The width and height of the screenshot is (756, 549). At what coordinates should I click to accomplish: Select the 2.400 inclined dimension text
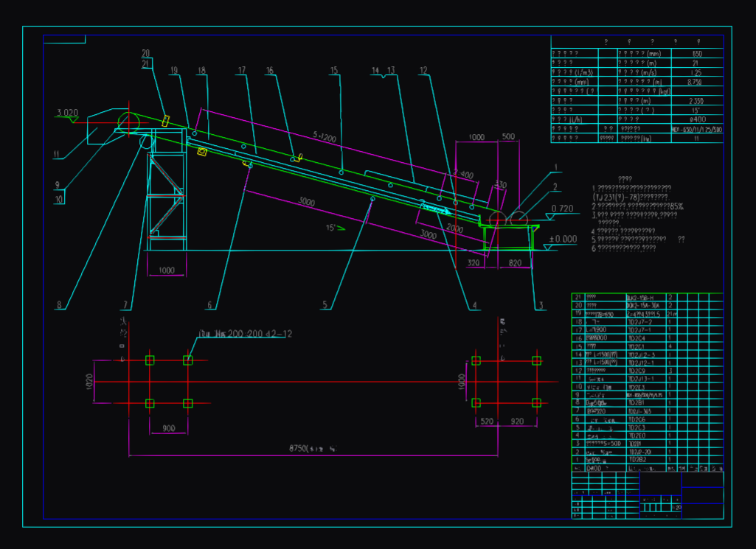tap(463, 174)
